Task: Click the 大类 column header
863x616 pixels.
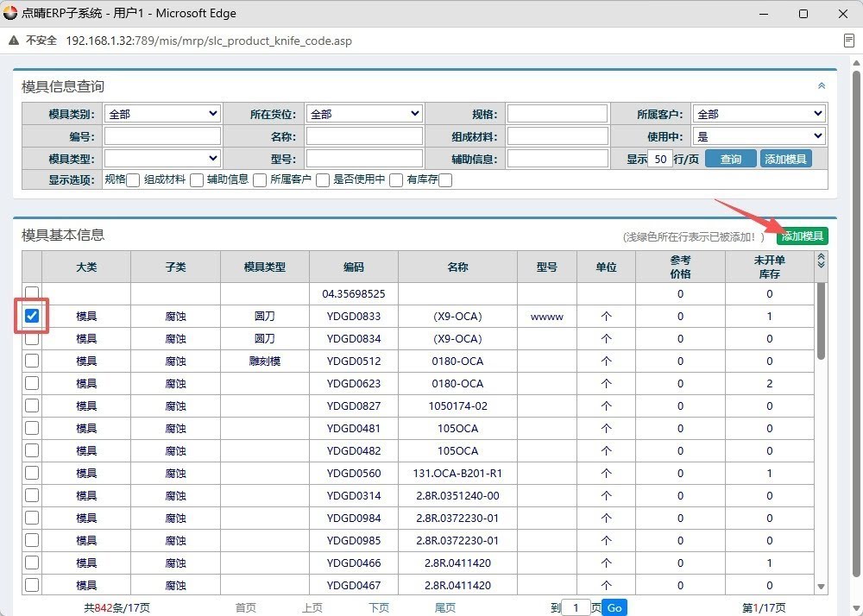Action: pyautogui.click(x=86, y=267)
